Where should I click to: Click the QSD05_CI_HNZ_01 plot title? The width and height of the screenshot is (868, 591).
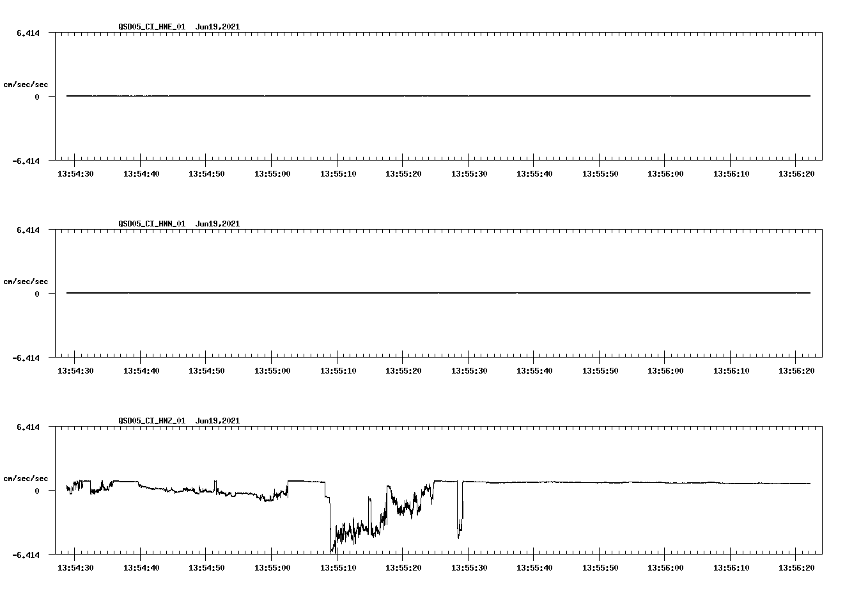(179, 421)
